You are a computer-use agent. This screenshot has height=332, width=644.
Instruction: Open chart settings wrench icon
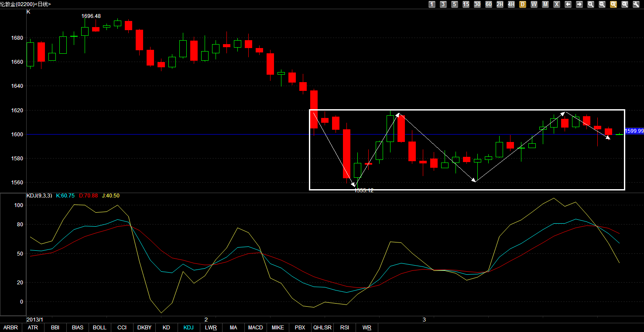click(636, 4)
